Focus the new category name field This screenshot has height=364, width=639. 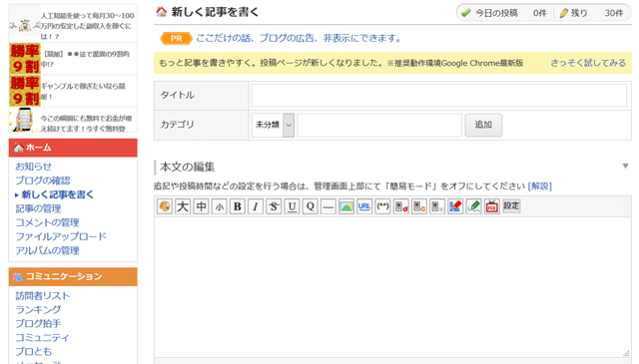pos(379,125)
